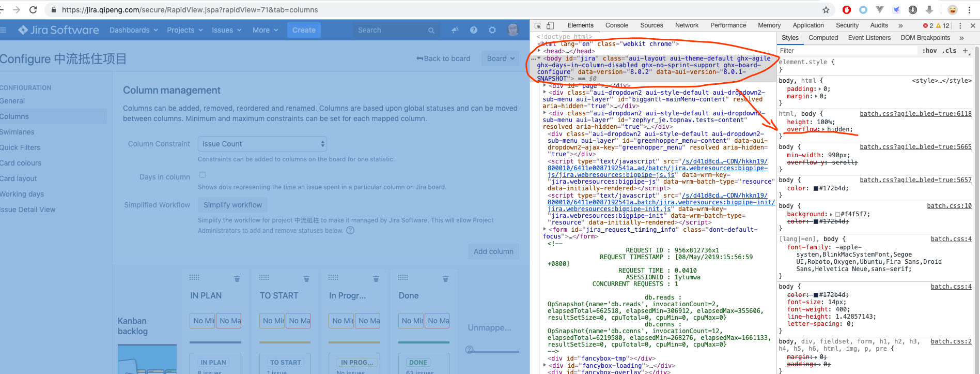Toggle the device toolbar icon in DevTools

coord(550,25)
